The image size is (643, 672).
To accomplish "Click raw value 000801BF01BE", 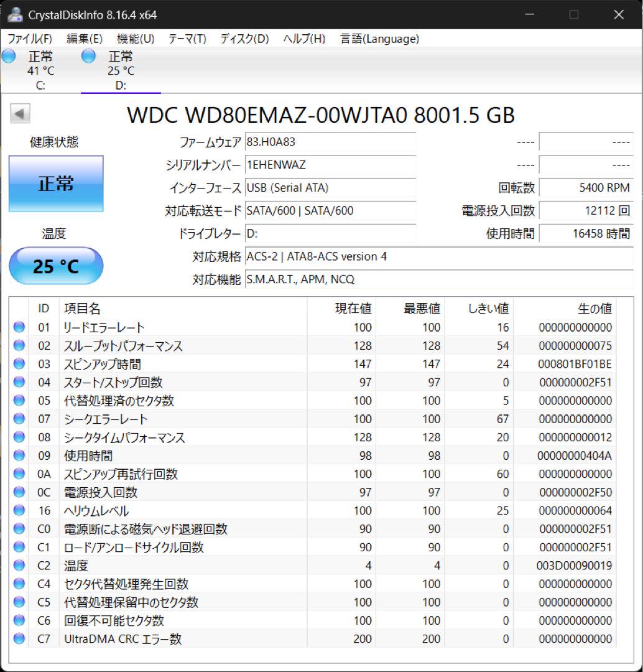I will pos(575,364).
